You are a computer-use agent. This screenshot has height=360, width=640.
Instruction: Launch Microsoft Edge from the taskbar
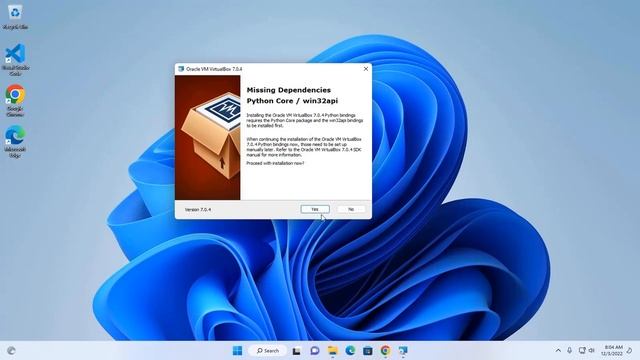coord(350,351)
